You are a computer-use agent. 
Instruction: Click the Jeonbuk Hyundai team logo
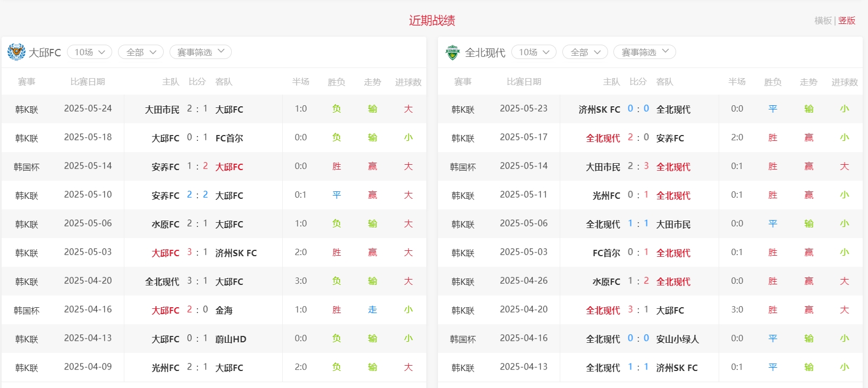pos(452,52)
